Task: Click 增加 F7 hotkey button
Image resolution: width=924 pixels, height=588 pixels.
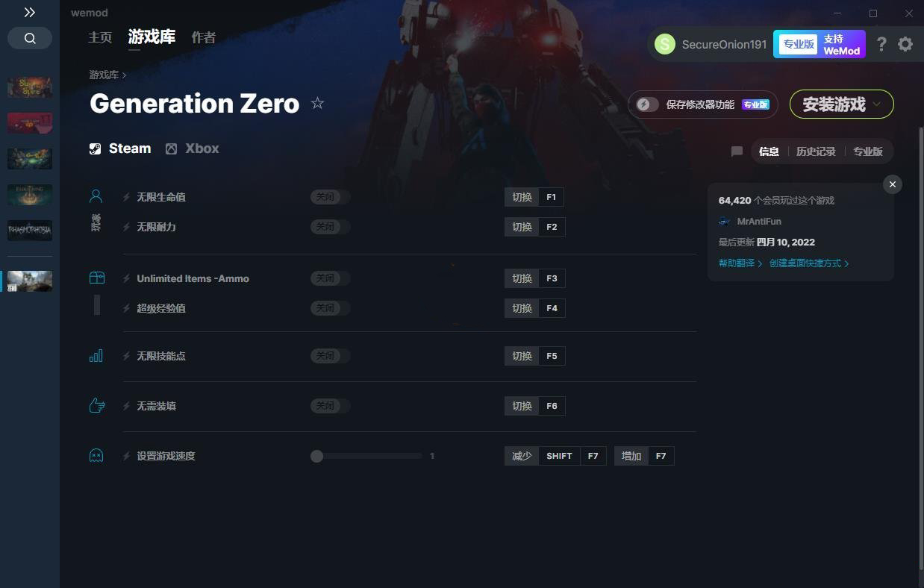Action: (x=644, y=456)
